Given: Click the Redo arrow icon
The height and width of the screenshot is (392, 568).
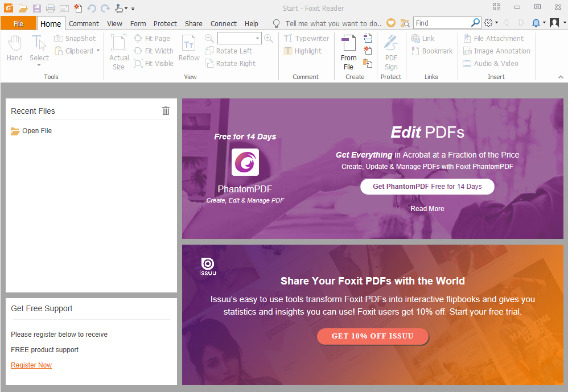Looking at the screenshot, I should pos(105,8).
